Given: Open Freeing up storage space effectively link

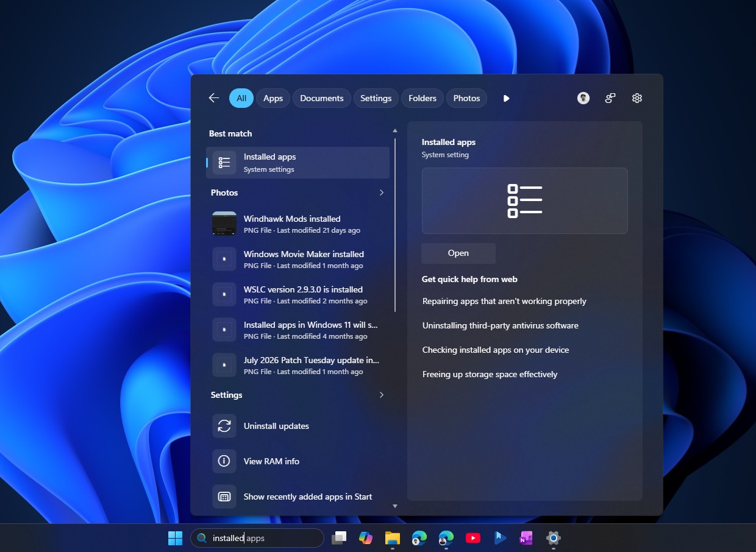Looking at the screenshot, I should tap(490, 374).
